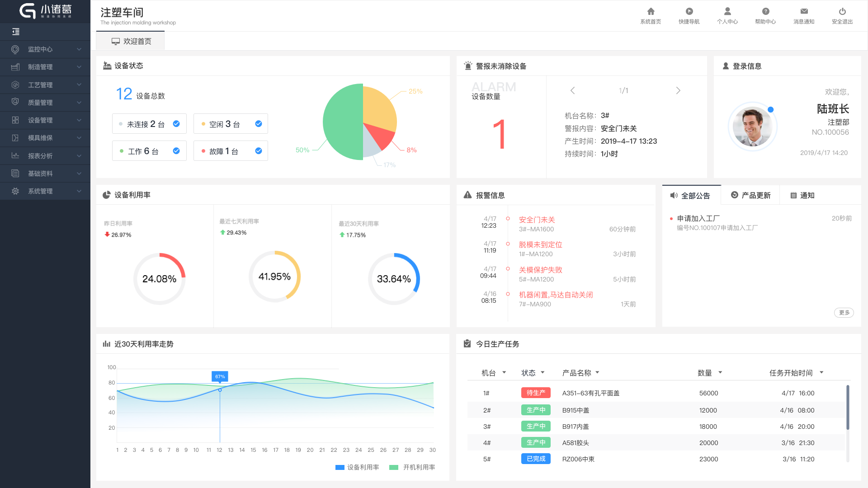Screen dimensions: 868x488
Task: Click the 更多 button in announcements
Action: point(844,313)
